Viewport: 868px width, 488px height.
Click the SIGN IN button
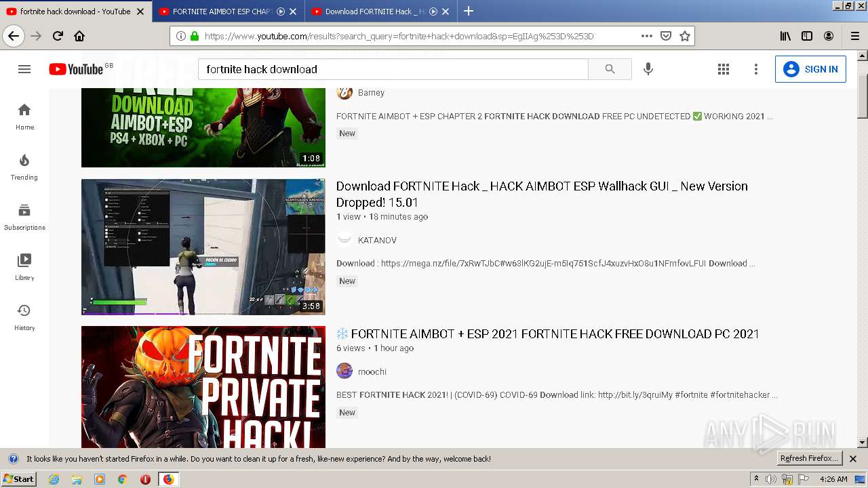coord(810,69)
